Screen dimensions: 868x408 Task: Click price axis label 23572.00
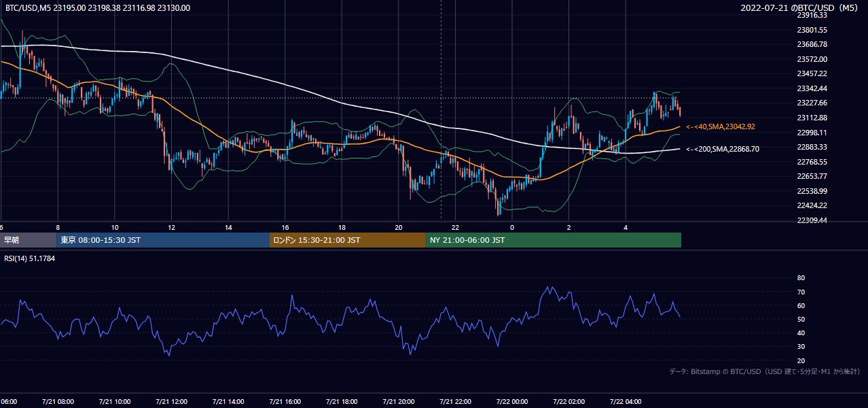click(812, 59)
